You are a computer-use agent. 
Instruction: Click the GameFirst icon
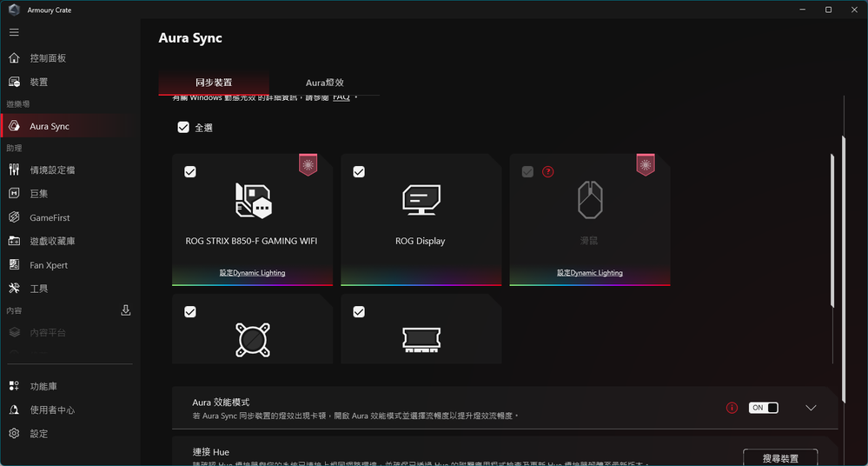[15, 217]
